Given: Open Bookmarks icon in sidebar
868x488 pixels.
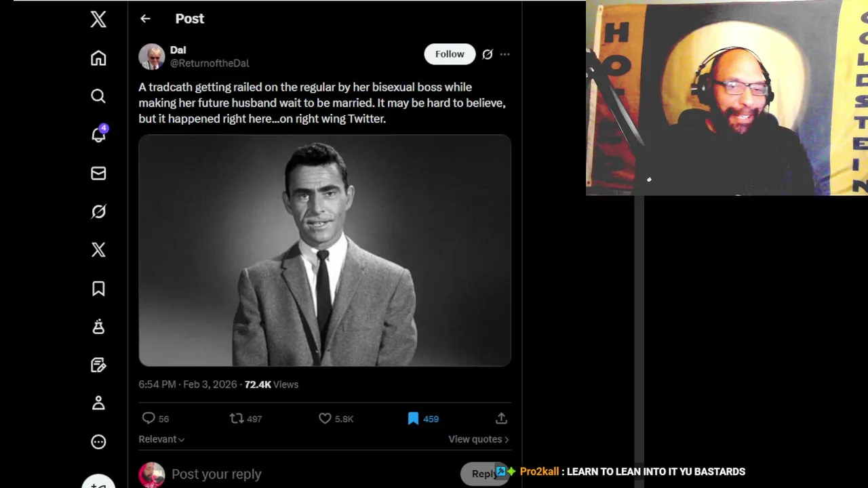Looking at the screenshot, I should point(98,289).
